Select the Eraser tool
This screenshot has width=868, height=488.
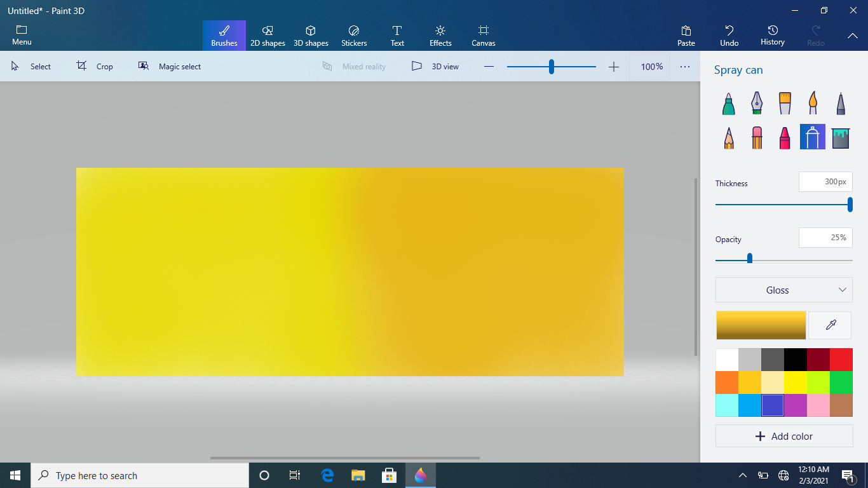point(756,137)
